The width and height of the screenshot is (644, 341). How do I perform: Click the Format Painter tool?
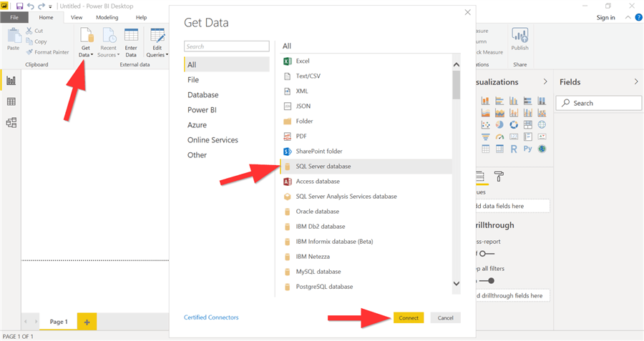pyautogui.click(x=48, y=52)
